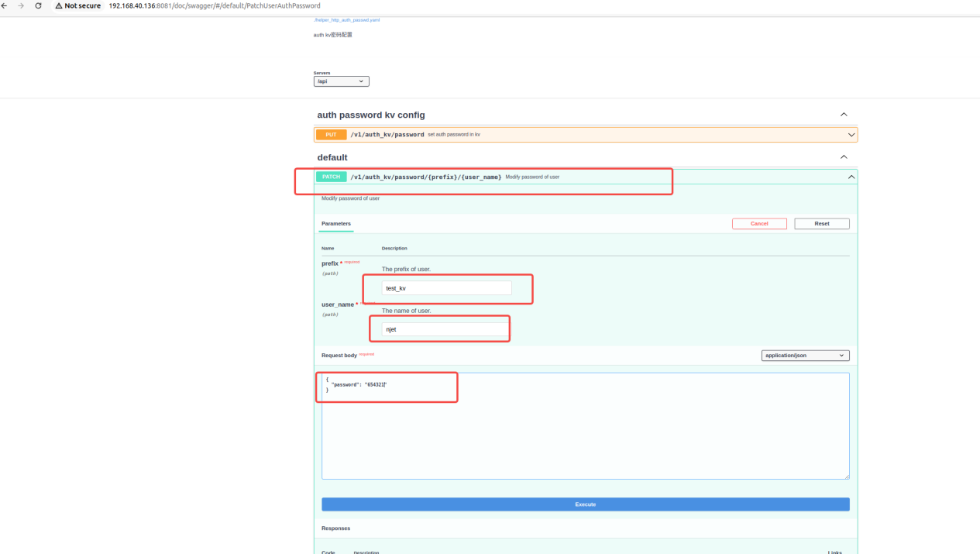Open the application/json content type dropdown

tap(805, 356)
